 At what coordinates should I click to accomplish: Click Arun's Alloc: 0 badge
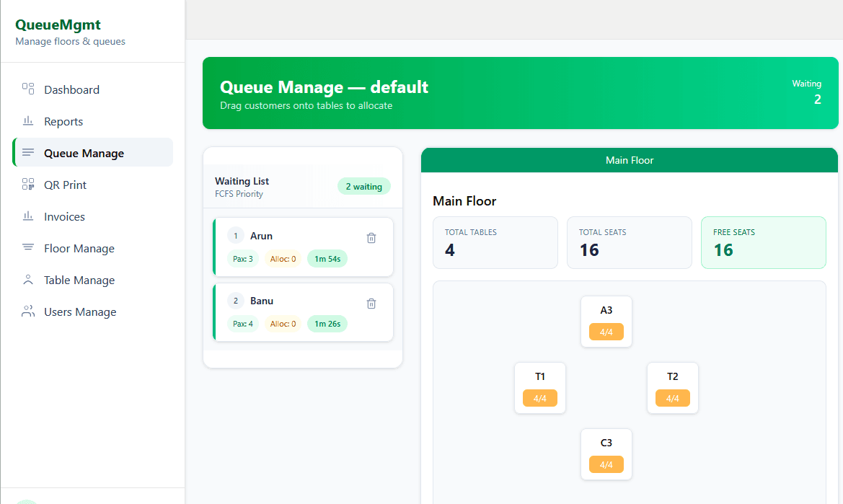[283, 258]
